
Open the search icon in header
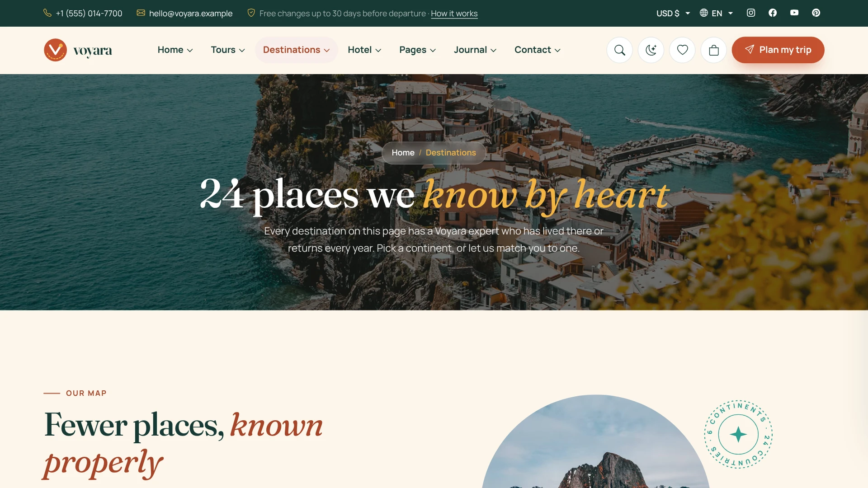coord(619,50)
